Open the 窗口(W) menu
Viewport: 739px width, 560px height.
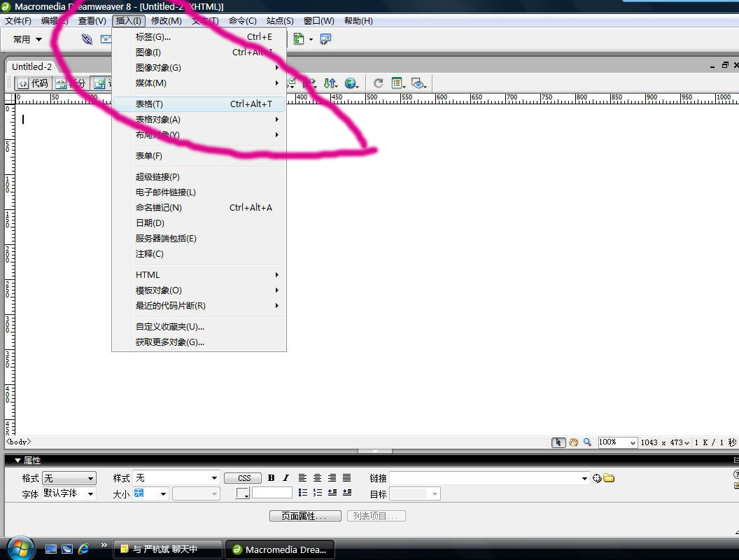pos(318,21)
